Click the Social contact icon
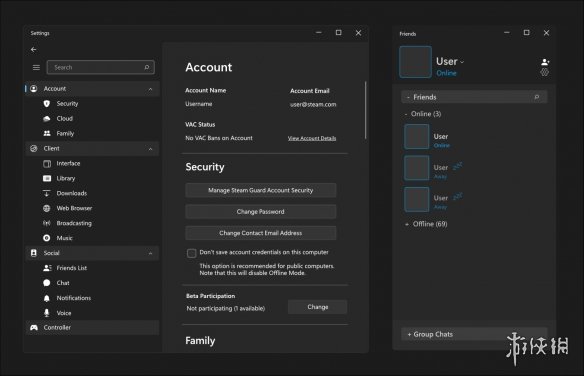 (34, 253)
